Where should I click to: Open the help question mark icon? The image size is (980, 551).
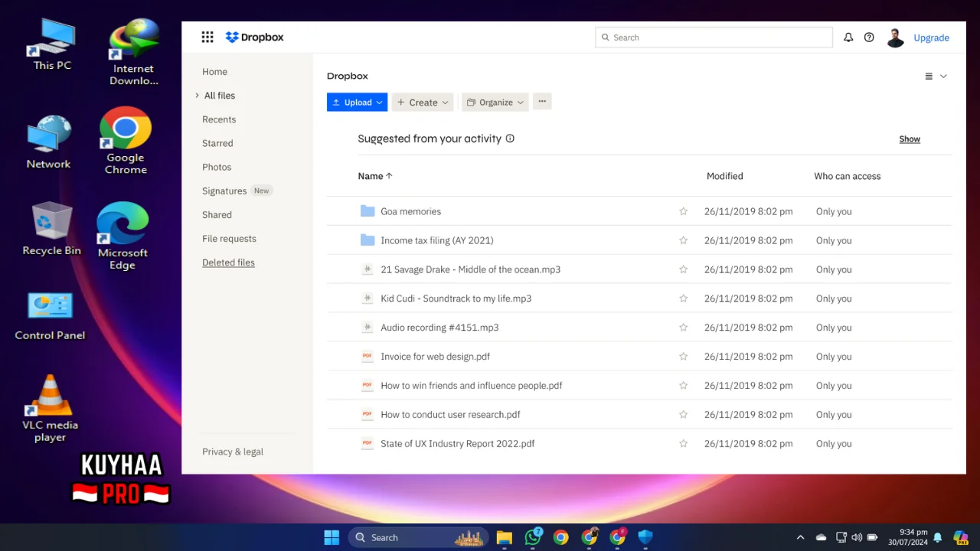click(869, 37)
